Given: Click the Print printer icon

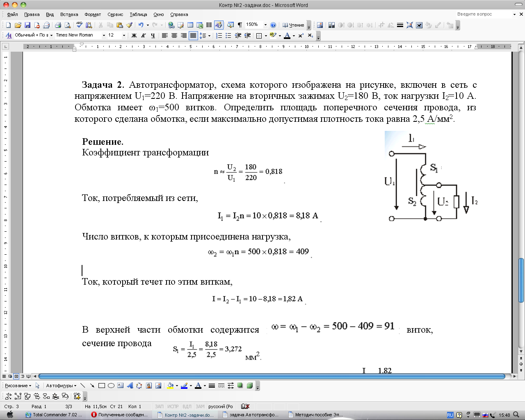Looking at the screenshot, I should point(58,25).
